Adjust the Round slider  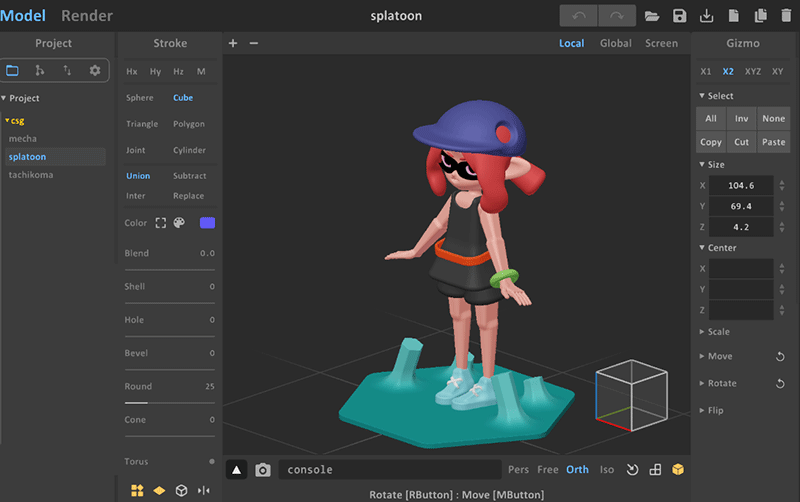(x=169, y=403)
